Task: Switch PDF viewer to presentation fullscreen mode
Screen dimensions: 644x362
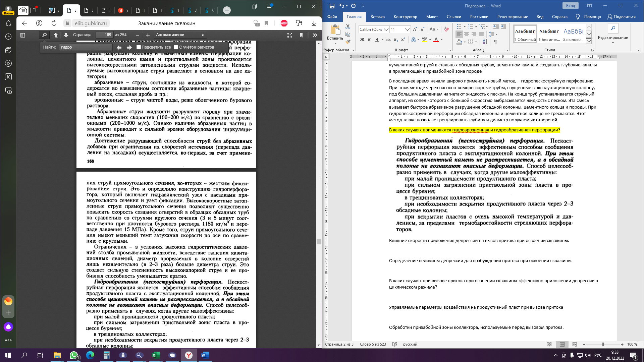Action: (x=290, y=35)
